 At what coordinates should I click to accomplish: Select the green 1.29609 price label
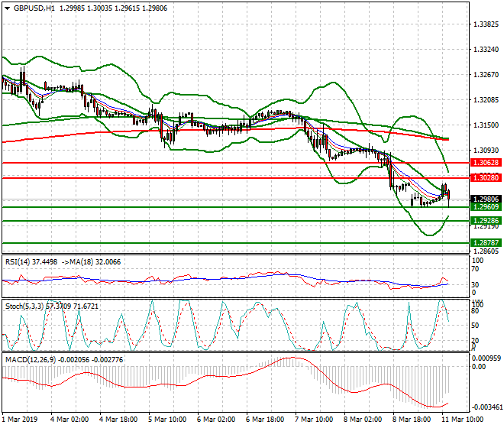(x=485, y=207)
